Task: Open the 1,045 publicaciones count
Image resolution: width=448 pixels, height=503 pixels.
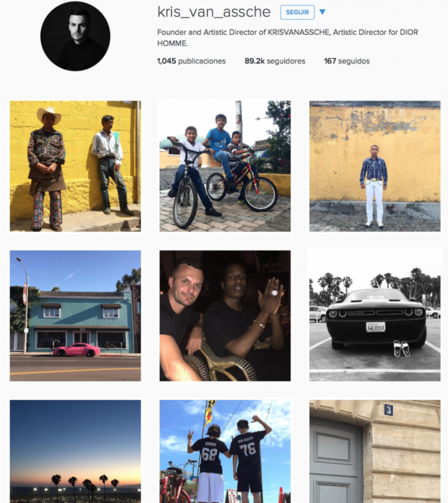Action: click(191, 61)
